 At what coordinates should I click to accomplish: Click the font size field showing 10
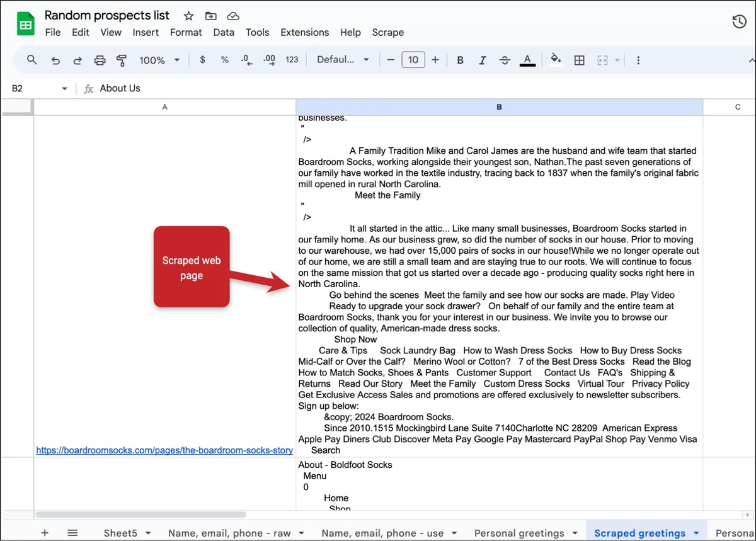coord(413,60)
